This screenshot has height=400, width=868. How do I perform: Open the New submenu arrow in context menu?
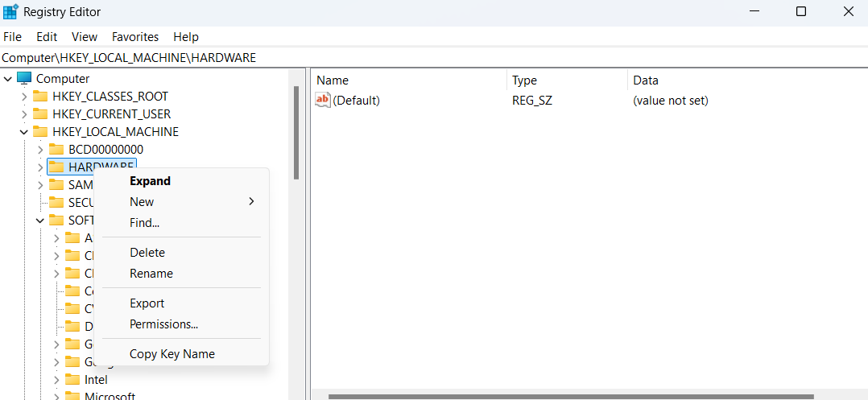(x=251, y=201)
